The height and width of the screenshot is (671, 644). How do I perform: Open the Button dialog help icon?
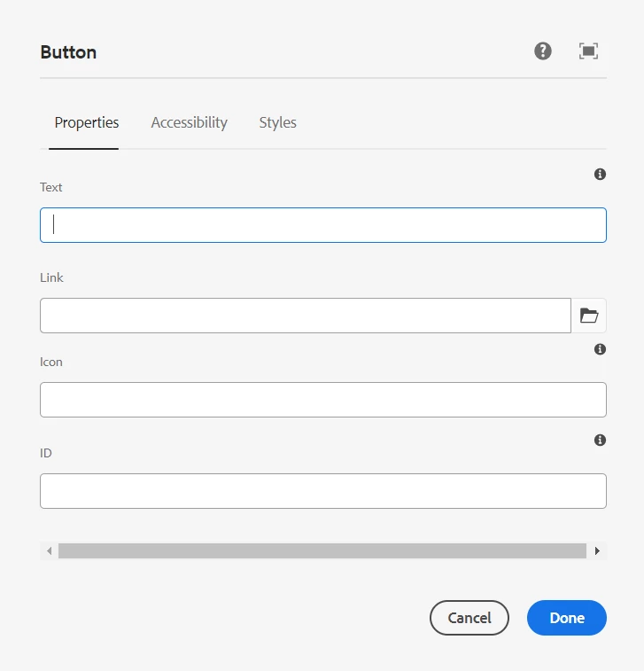pos(543,51)
